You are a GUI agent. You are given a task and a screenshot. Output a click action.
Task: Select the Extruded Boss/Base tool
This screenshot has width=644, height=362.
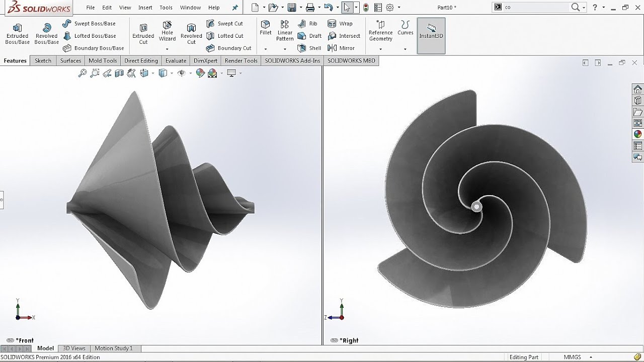coord(18,34)
